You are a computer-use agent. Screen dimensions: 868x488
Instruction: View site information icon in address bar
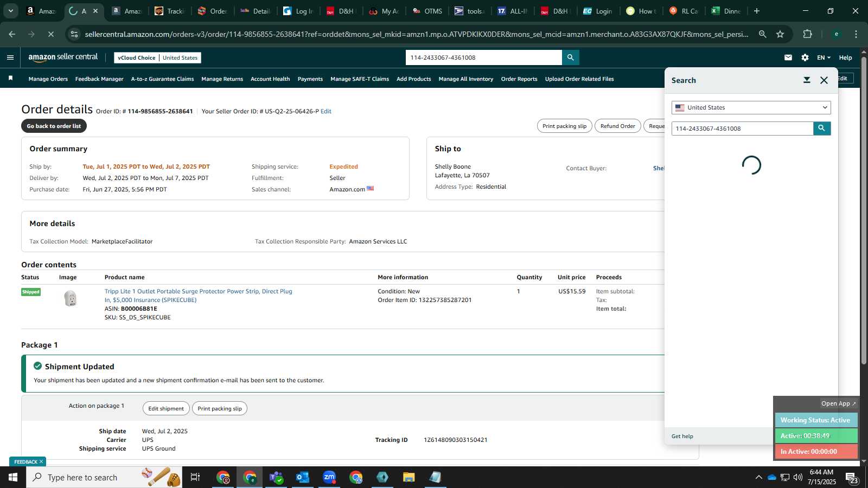click(x=74, y=34)
